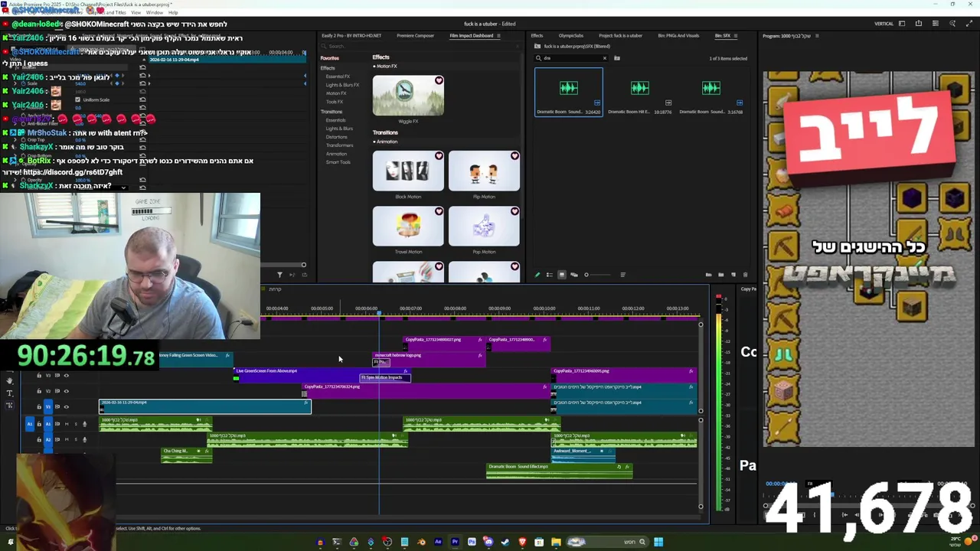Click the Film Impact search field

[x=420, y=47]
